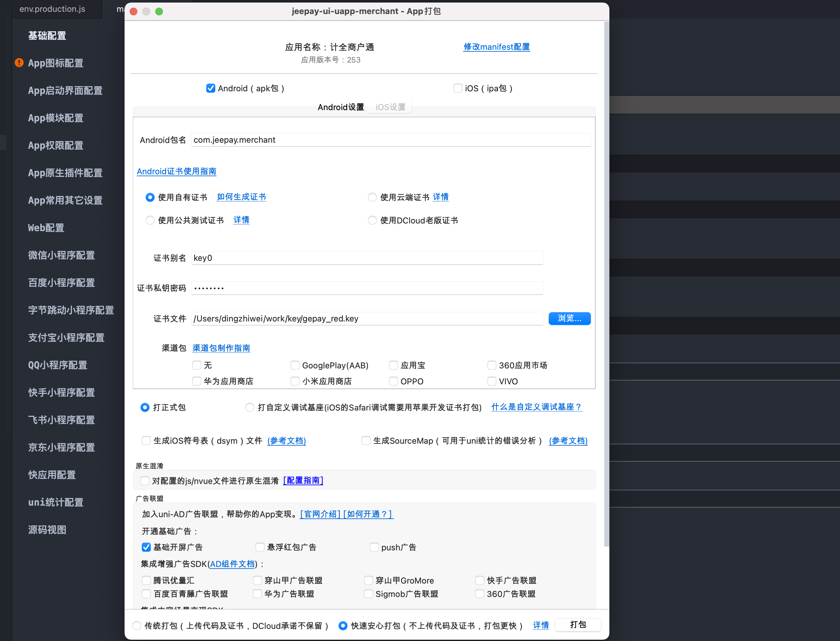
Task: Check 穿山甲GroMore SDK checkbox
Action: tap(368, 580)
